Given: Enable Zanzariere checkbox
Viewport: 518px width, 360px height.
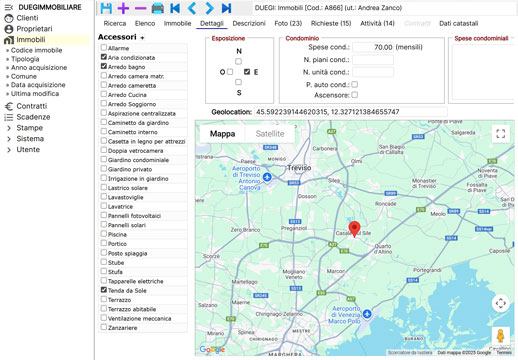Looking at the screenshot, I should 104,327.
